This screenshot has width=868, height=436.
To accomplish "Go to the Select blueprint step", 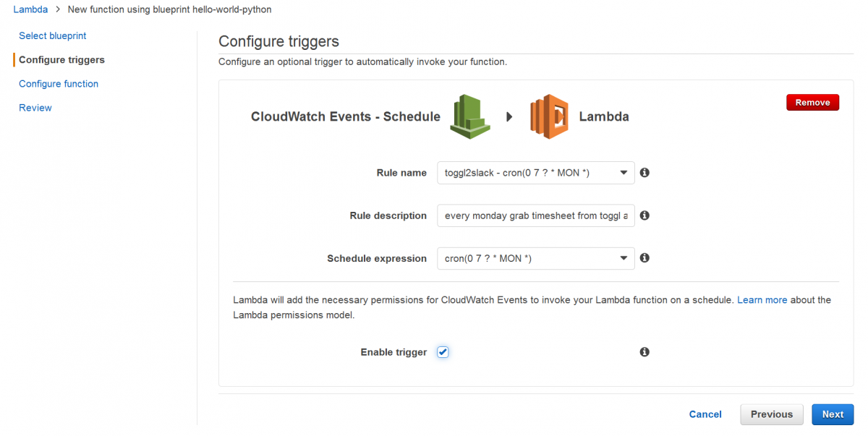I will click(x=52, y=35).
